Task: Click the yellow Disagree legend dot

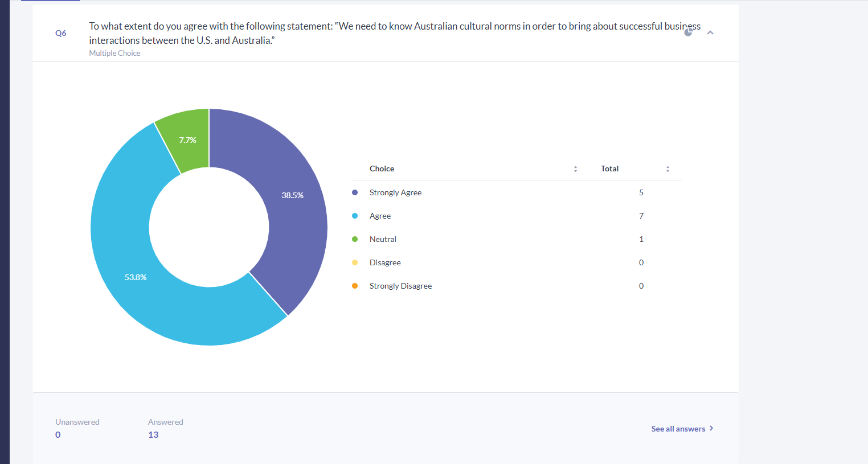Action: (355, 262)
